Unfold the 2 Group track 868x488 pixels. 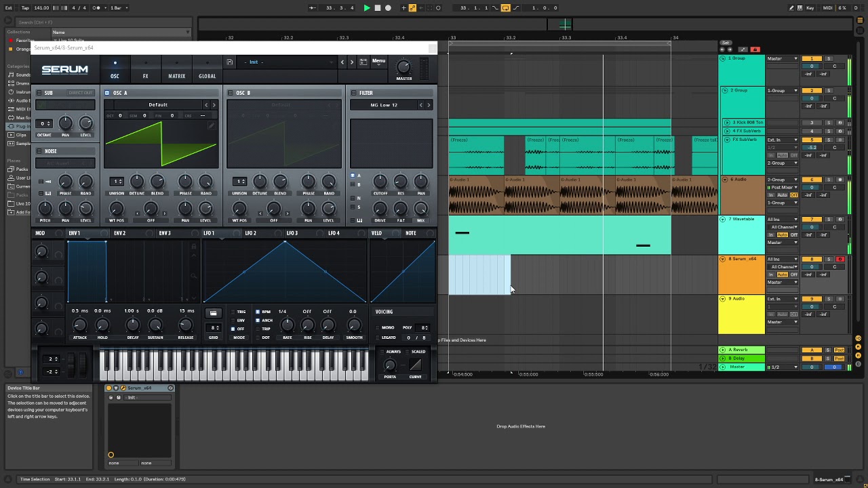tap(724, 91)
